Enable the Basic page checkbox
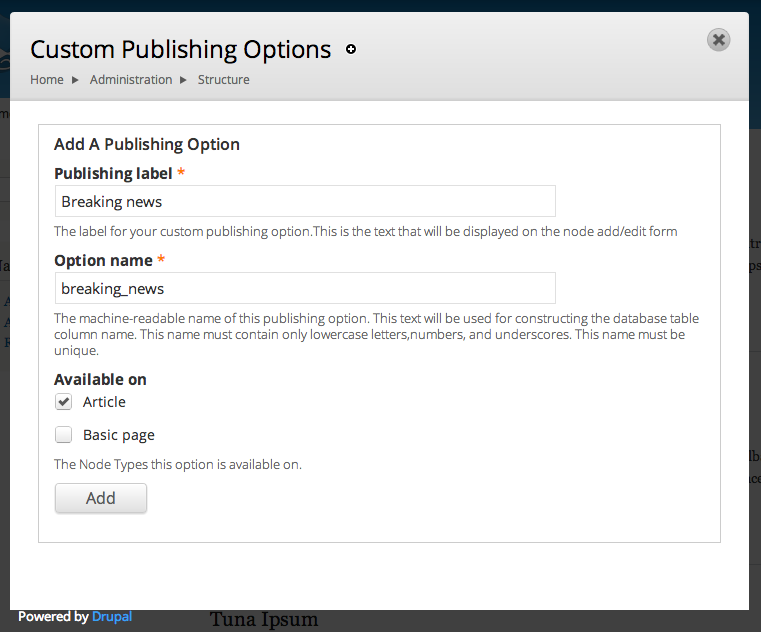The image size is (761, 632). (64, 435)
